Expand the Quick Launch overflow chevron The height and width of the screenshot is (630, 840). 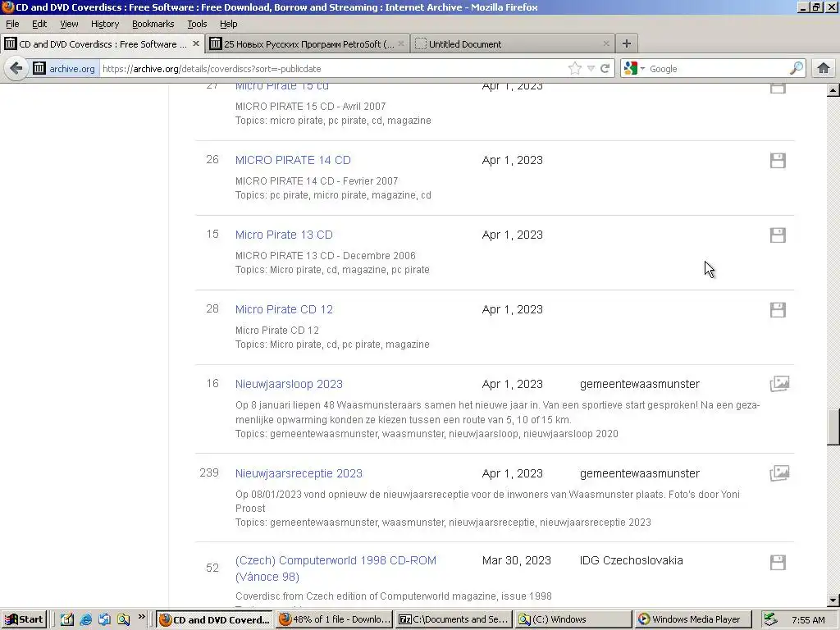(141, 617)
